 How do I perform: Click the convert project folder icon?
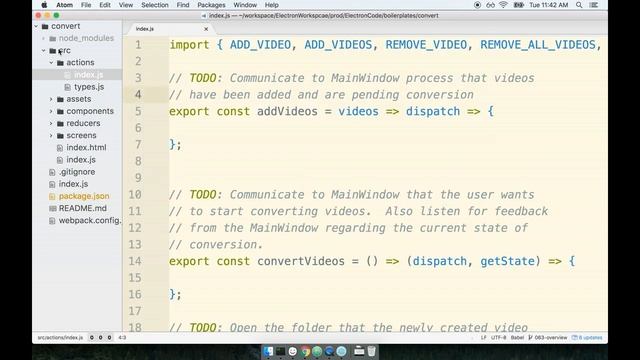pos(45,26)
